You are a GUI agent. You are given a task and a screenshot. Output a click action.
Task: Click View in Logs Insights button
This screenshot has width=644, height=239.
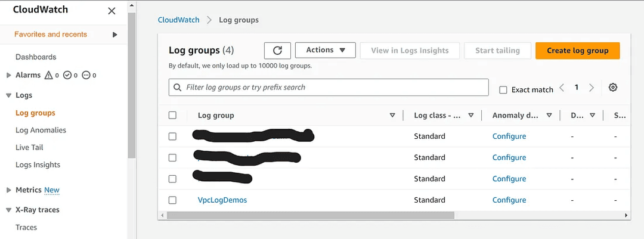click(x=410, y=51)
